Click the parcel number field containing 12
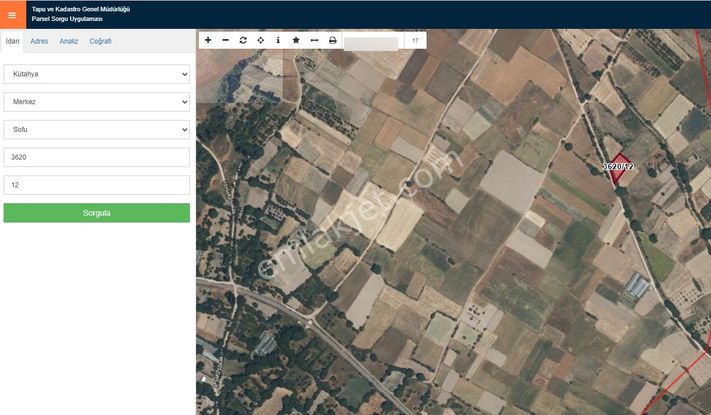 96,185
